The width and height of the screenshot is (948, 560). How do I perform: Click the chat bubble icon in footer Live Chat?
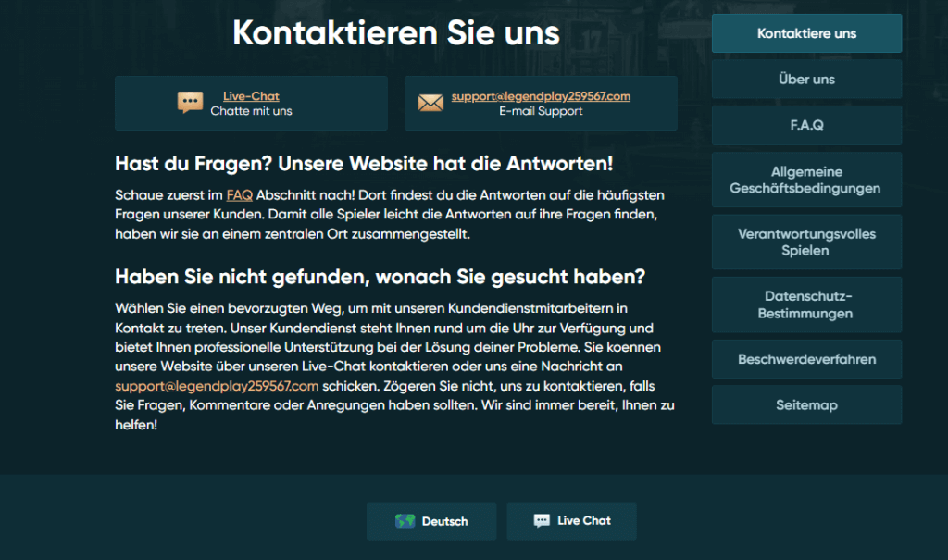(x=542, y=521)
